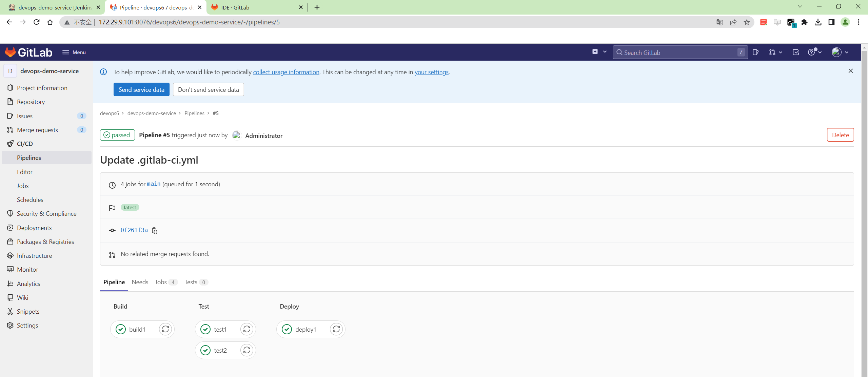This screenshot has width=868, height=377.
Task: Expand the Merge requests dropdown in the header
Action: [775, 52]
